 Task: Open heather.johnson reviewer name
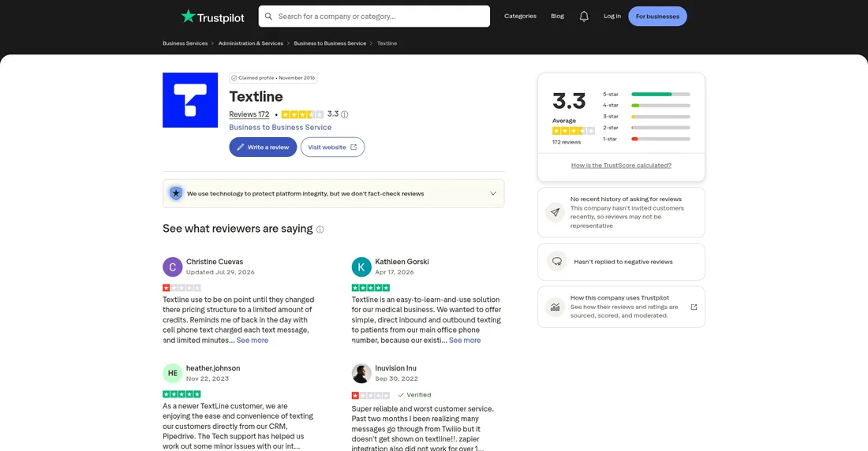coord(213,368)
